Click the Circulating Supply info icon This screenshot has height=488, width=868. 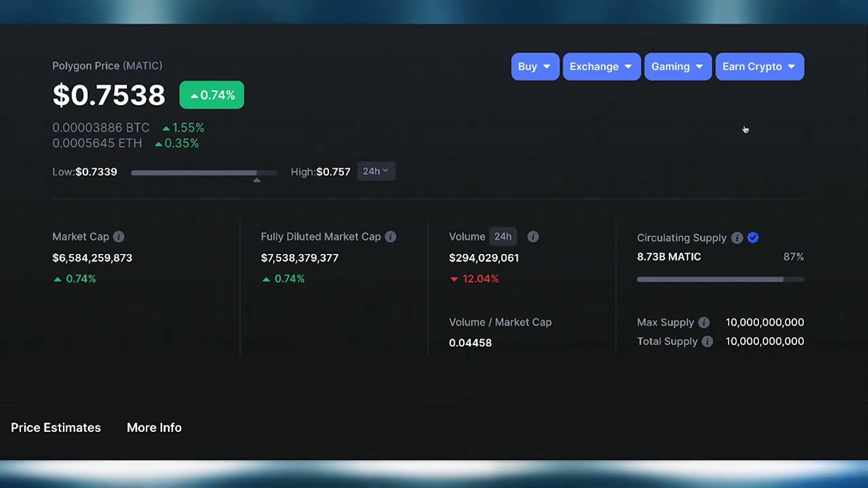pyautogui.click(x=737, y=238)
